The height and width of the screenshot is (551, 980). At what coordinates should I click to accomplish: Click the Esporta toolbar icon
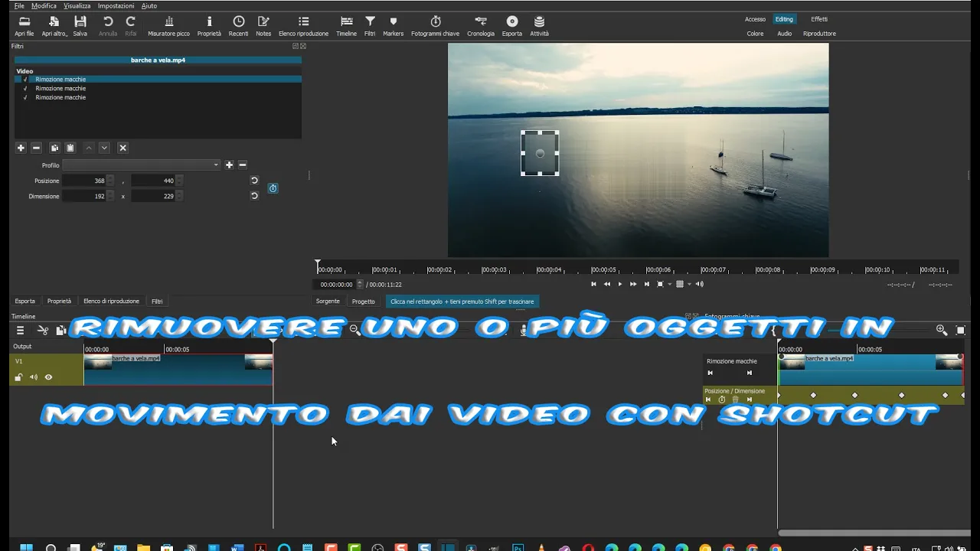coord(512,26)
